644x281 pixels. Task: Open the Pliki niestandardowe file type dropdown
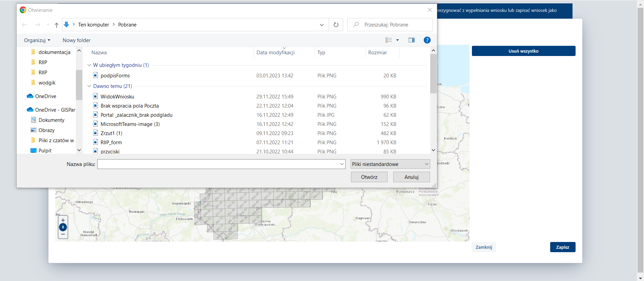(x=390, y=164)
